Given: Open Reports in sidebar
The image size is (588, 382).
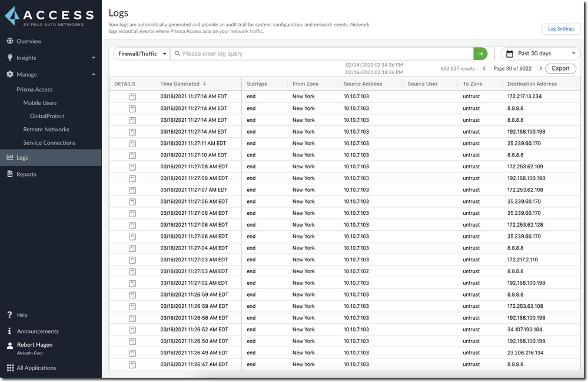Looking at the screenshot, I should (x=26, y=174).
